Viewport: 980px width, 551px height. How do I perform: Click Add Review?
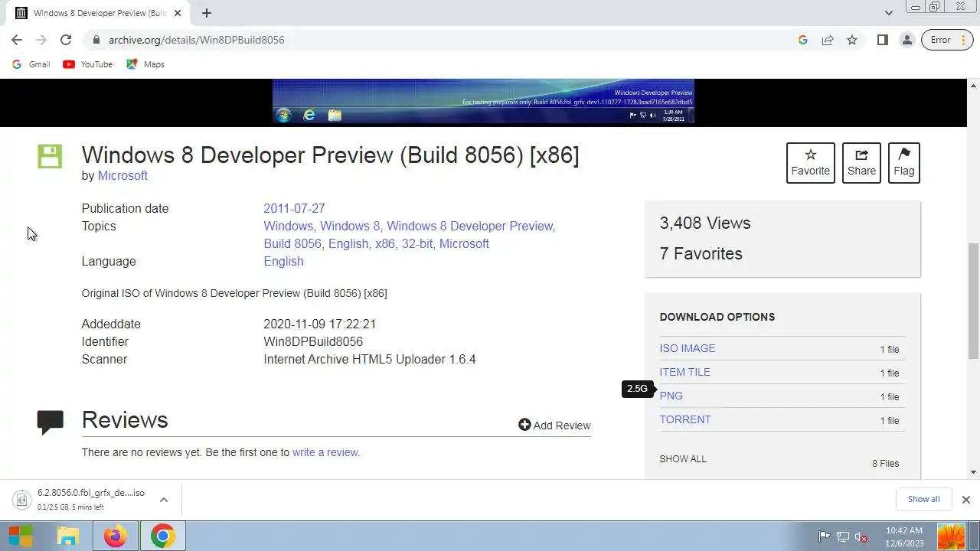pyautogui.click(x=554, y=425)
